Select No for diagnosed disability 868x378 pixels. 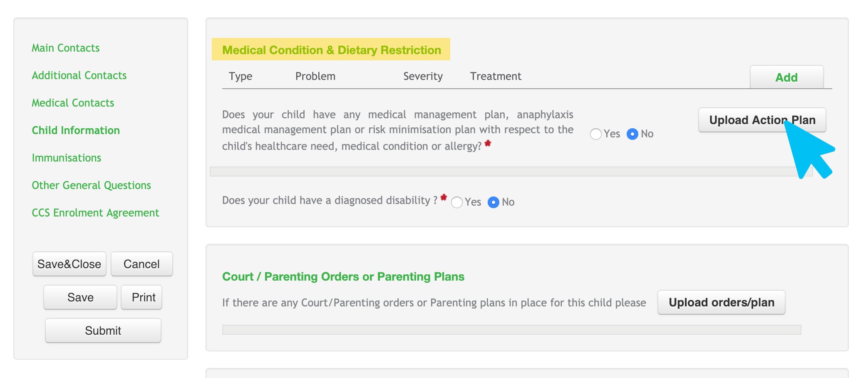pyautogui.click(x=494, y=202)
